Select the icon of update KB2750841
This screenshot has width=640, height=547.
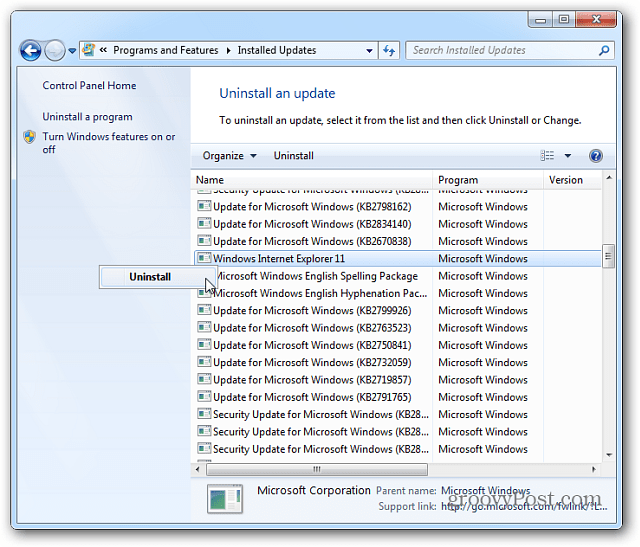pyautogui.click(x=204, y=345)
